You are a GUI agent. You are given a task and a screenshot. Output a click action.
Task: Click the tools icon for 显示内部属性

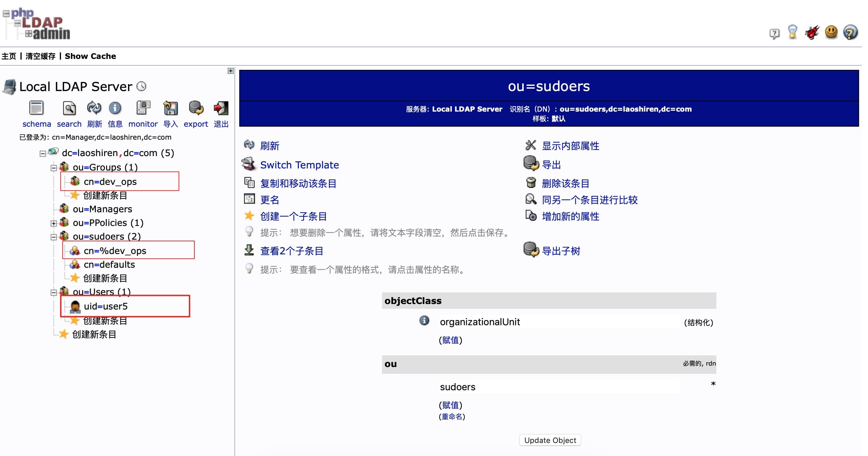click(531, 145)
